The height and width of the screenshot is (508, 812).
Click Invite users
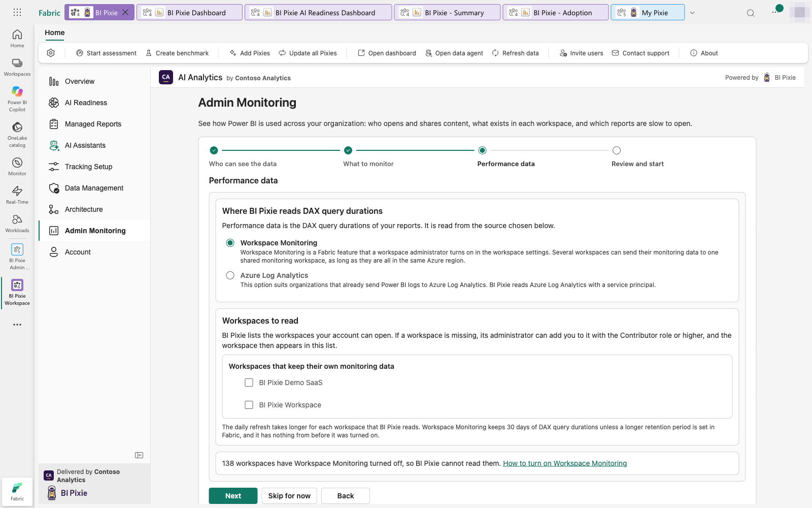pos(581,53)
